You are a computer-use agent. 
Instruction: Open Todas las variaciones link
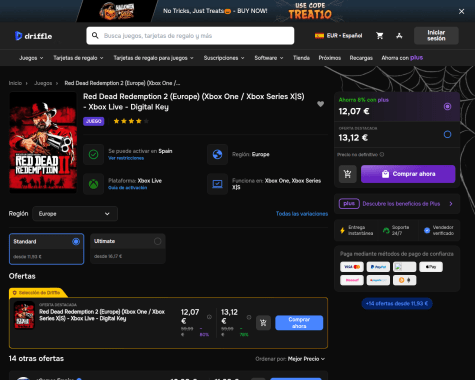point(302,214)
